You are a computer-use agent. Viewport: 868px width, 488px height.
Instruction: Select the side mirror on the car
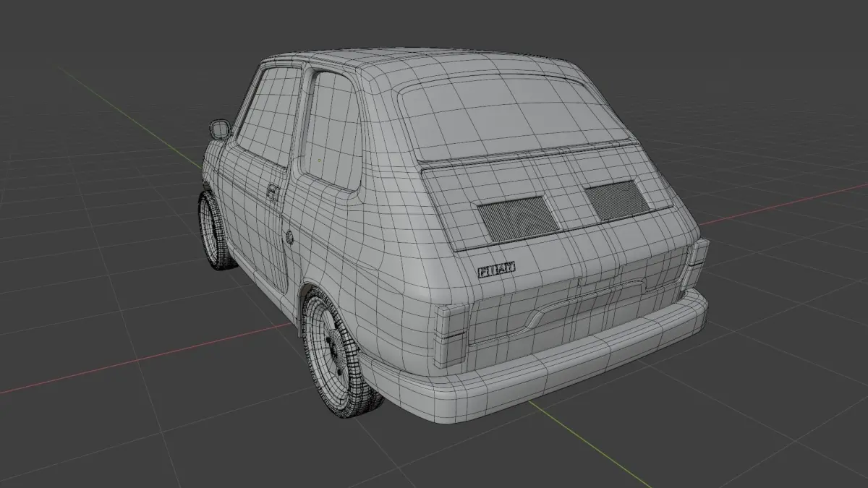[219, 130]
